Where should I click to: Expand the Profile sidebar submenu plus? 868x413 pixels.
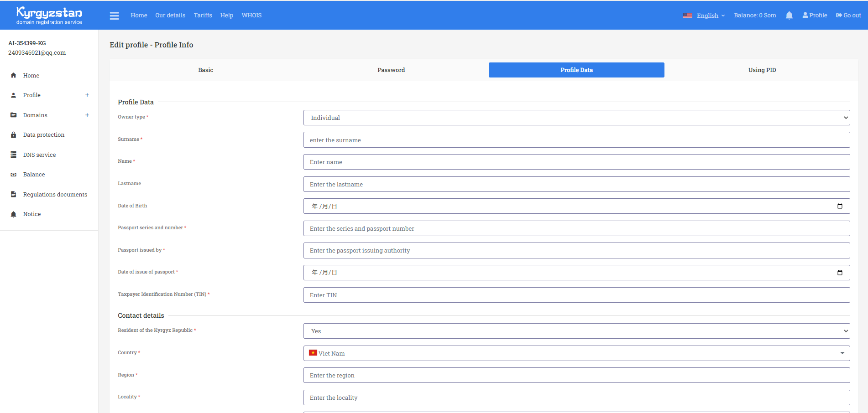[x=87, y=95]
